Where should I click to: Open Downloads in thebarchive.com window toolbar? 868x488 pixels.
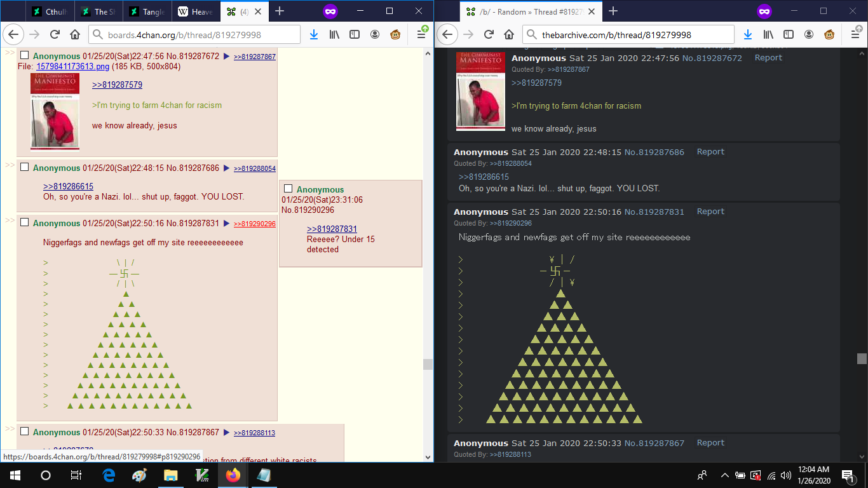[748, 35]
